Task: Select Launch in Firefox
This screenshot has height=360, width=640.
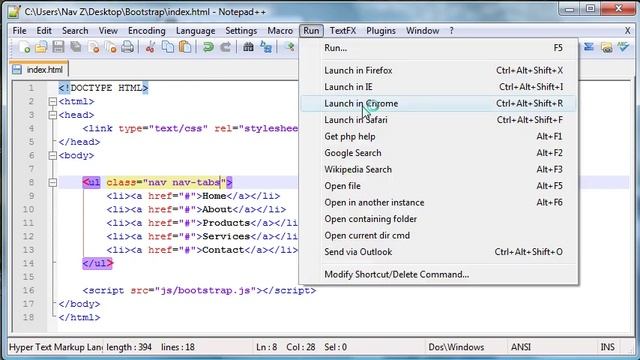Action: [x=439, y=70]
